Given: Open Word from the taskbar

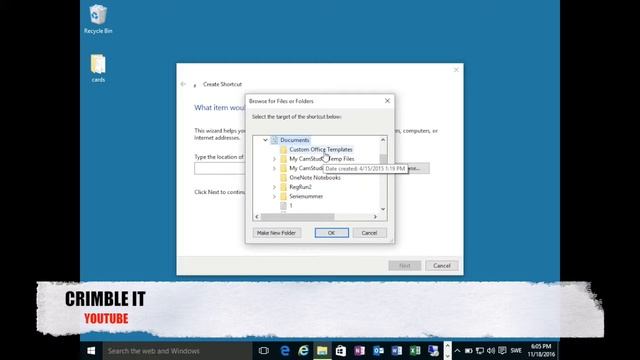Looking at the screenshot, I should click(396, 351).
